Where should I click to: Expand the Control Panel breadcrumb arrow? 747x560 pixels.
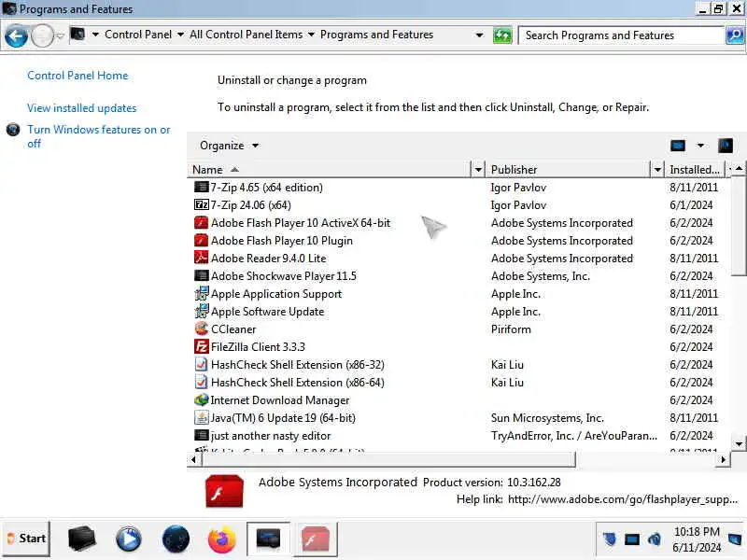tap(180, 35)
